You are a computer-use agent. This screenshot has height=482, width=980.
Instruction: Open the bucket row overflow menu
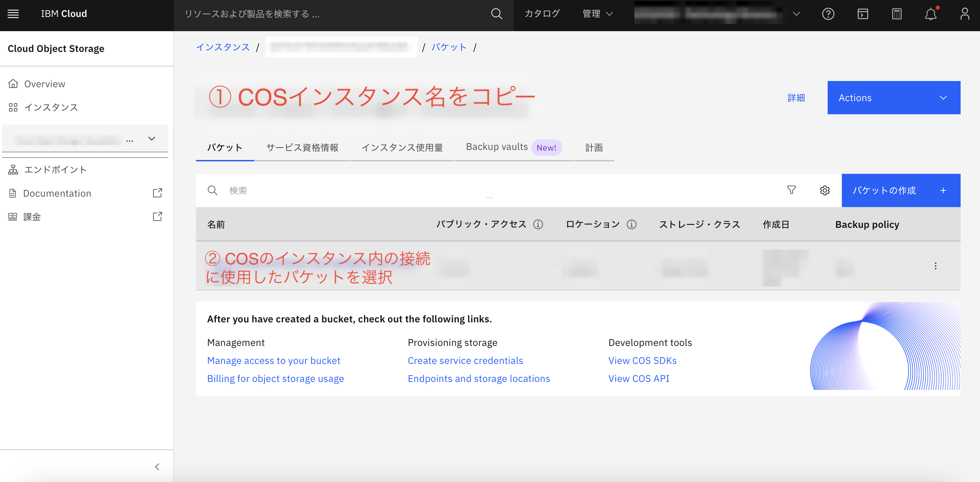click(935, 267)
